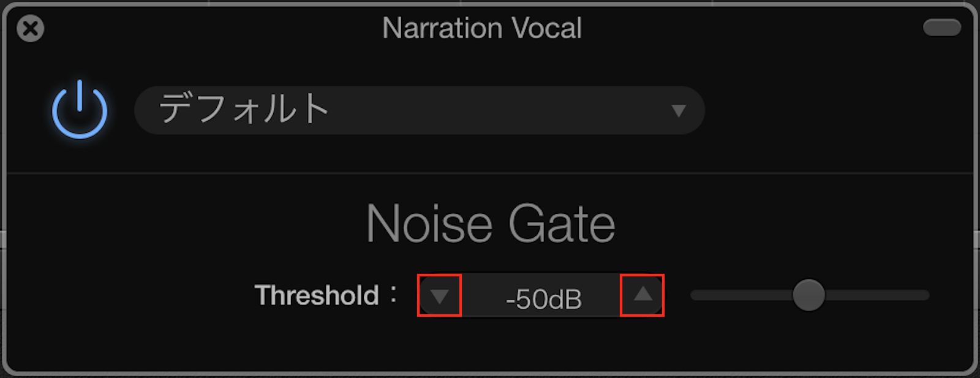Click the preset menu's triangle arrow

pos(678,111)
